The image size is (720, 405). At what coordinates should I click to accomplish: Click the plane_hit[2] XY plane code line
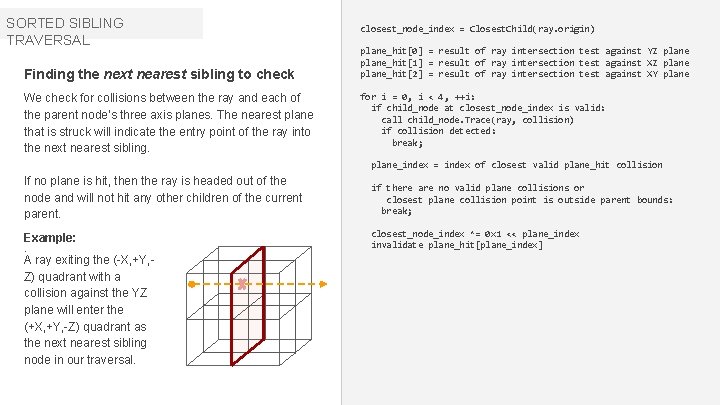tap(525, 74)
